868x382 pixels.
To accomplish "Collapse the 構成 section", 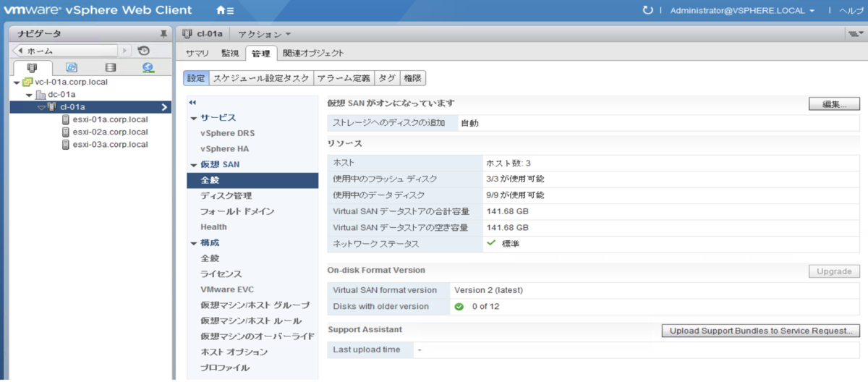I will click(x=194, y=243).
